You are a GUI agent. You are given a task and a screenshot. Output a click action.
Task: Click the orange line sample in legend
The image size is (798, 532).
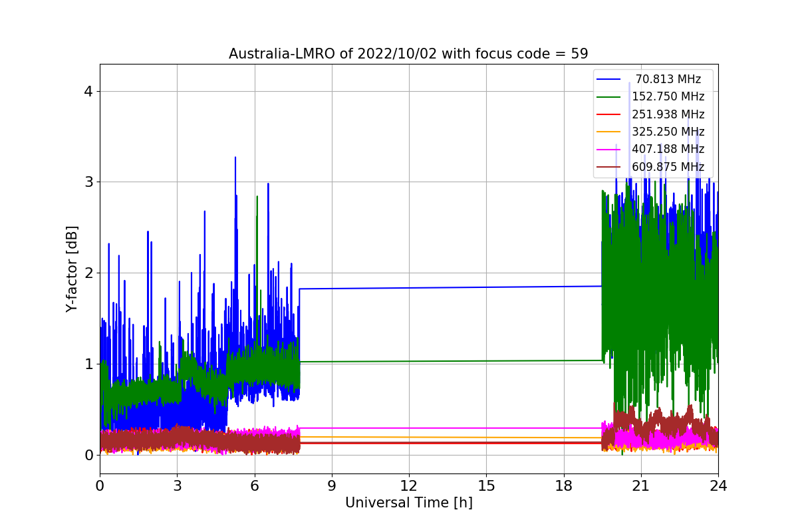pyautogui.click(x=608, y=132)
